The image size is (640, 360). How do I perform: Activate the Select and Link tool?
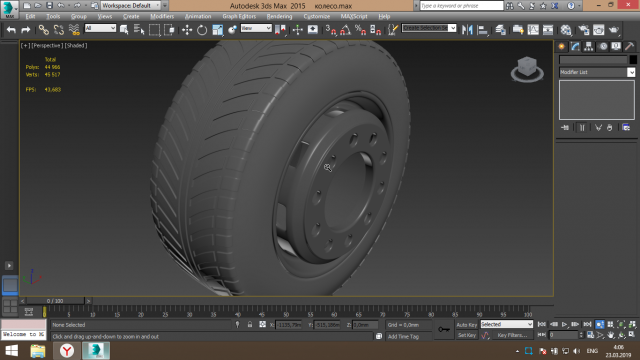coord(44,30)
